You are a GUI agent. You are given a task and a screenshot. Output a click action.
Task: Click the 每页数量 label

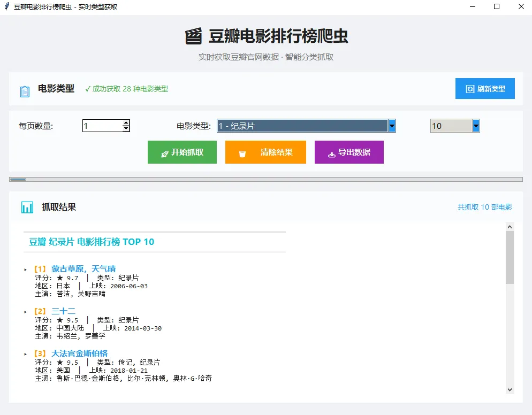[x=36, y=126]
